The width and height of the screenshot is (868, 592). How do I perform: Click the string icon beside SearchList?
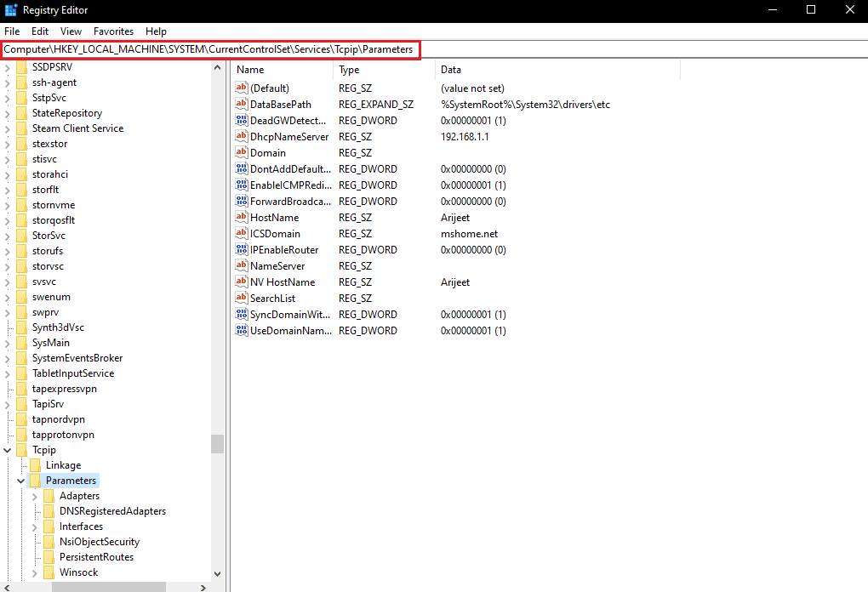pyautogui.click(x=242, y=297)
